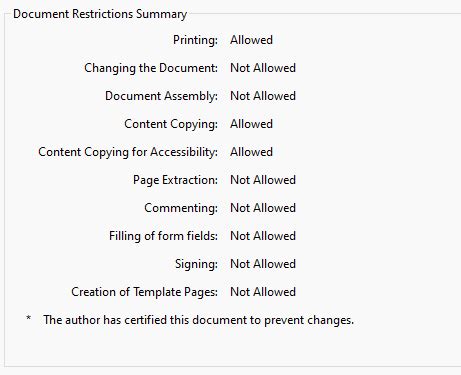Click the asterisk before the certification note
This screenshot has width=461, height=375.
[x=29, y=318]
